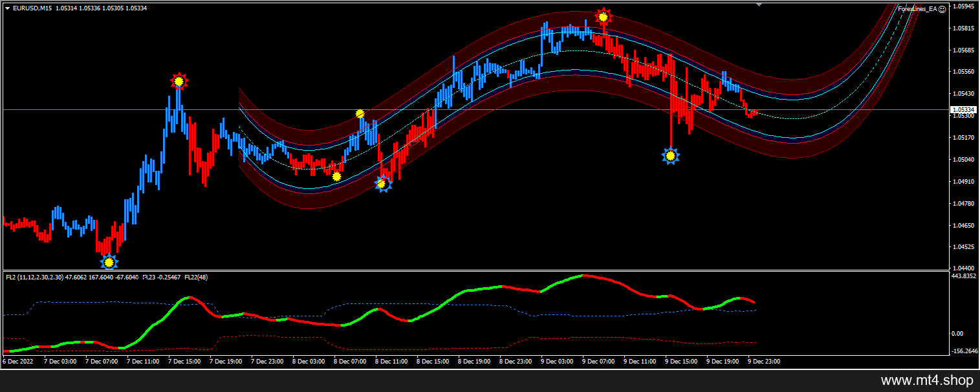The width and height of the screenshot is (980, 392).
Task: Click the ForexLines_EA smiley face icon
Action: coord(942,8)
